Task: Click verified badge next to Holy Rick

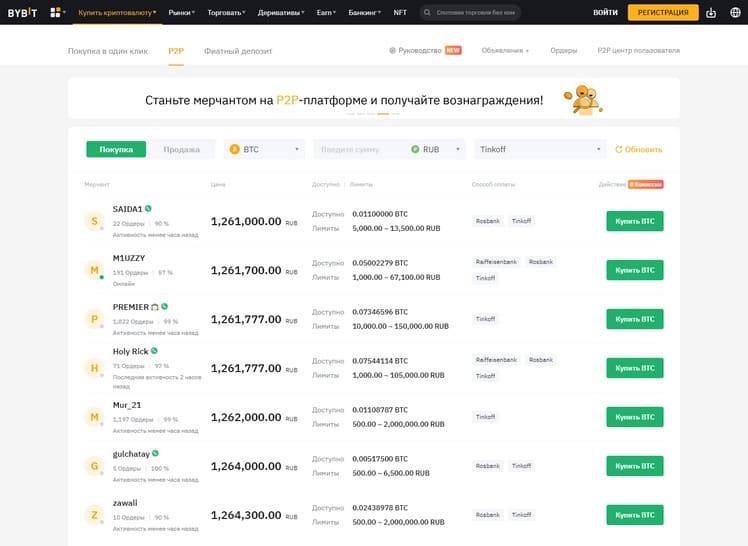Action: pos(154,350)
